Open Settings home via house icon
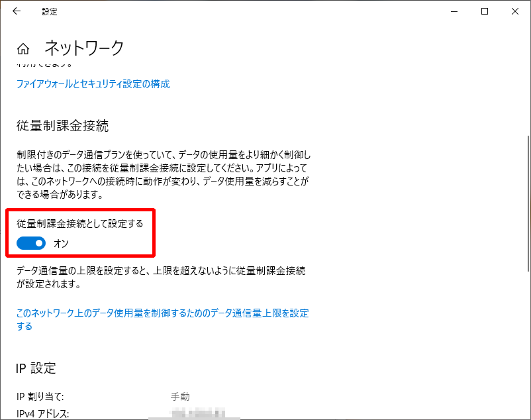The width and height of the screenshot is (531, 420). tap(23, 49)
